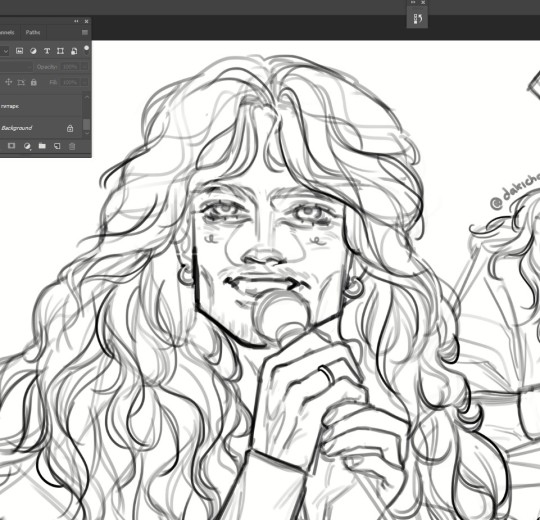The height and width of the screenshot is (520, 540).
Task: Open the Opacity value dropdown arrow
Action: tap(84, 67)
